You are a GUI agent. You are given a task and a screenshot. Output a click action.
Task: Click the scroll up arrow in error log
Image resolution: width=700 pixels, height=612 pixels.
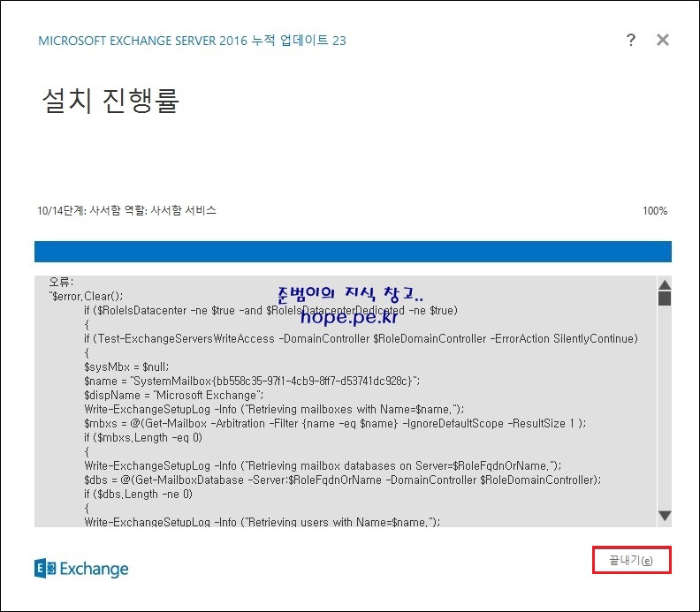[665, 284]
